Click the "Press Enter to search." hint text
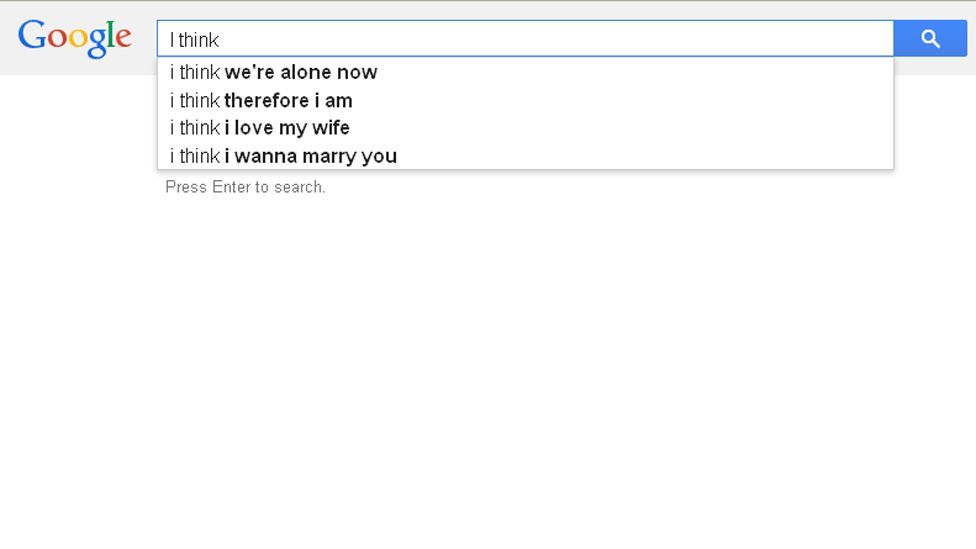The height and width of the screenshot is (549, 976). 245,187
